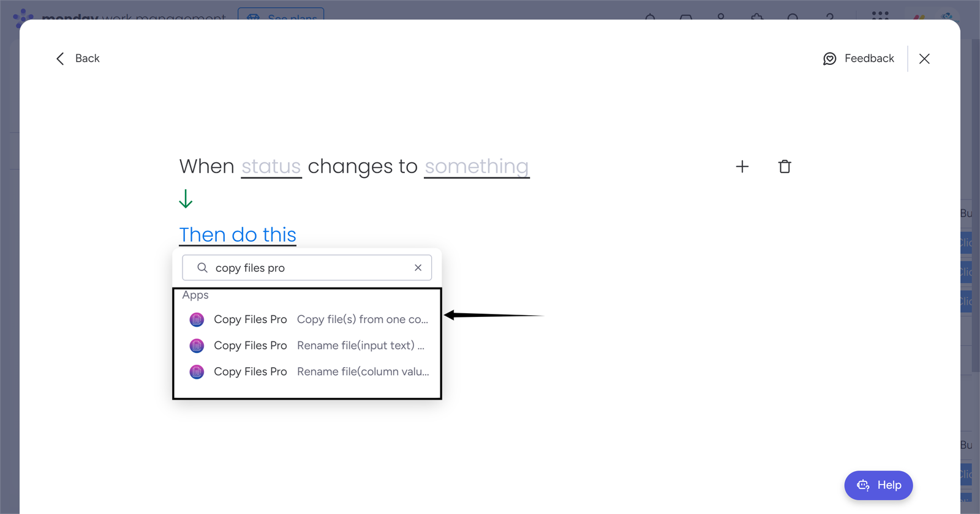Select Copy file(s) from one column action
This screenshot has width=980, height=514.
308,319
